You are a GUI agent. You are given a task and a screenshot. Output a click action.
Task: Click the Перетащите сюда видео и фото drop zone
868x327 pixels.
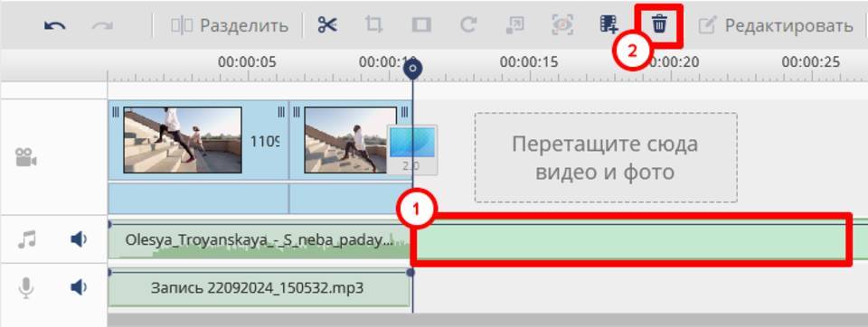coord(606,158)
